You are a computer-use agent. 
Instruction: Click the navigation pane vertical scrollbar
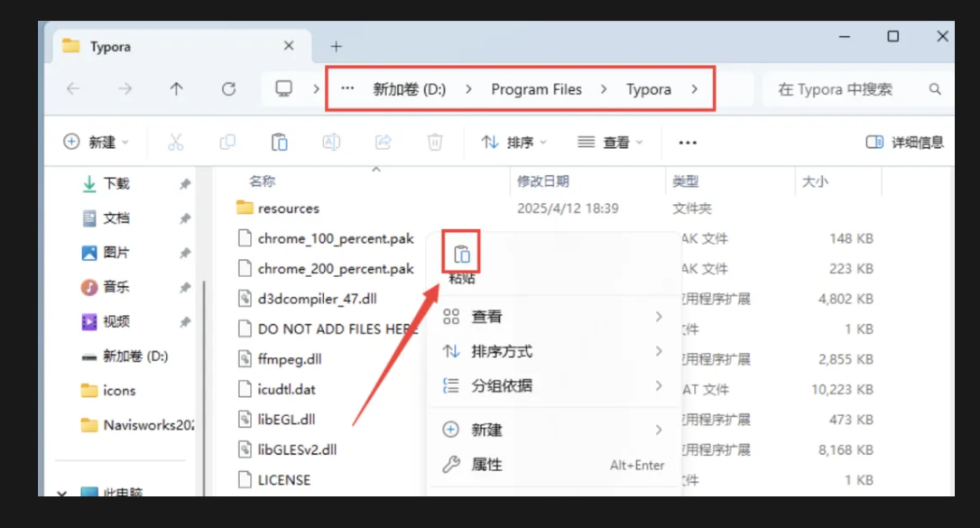point(204,387)
